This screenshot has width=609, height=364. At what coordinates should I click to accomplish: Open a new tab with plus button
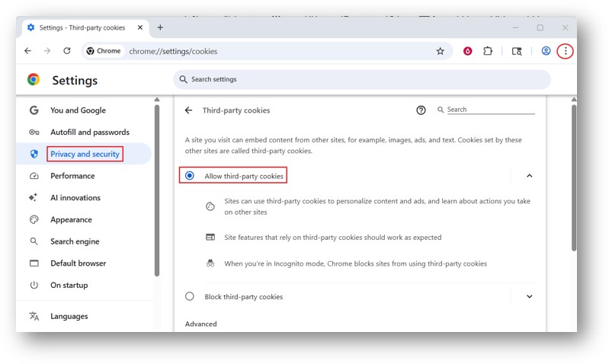[160, 27]
